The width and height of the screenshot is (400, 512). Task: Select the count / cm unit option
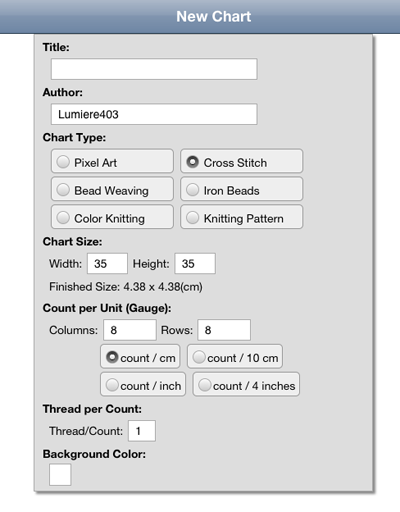click(x=140, y=357)
